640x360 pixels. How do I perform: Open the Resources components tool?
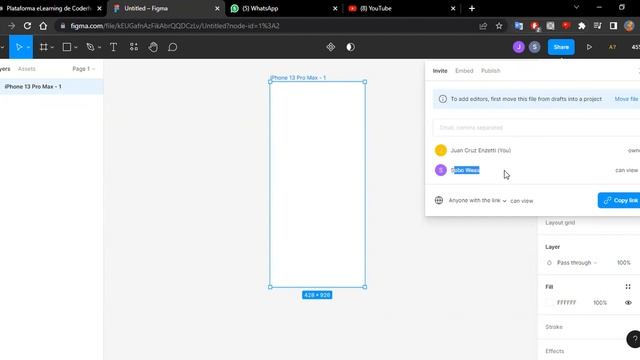click(134, 47)
